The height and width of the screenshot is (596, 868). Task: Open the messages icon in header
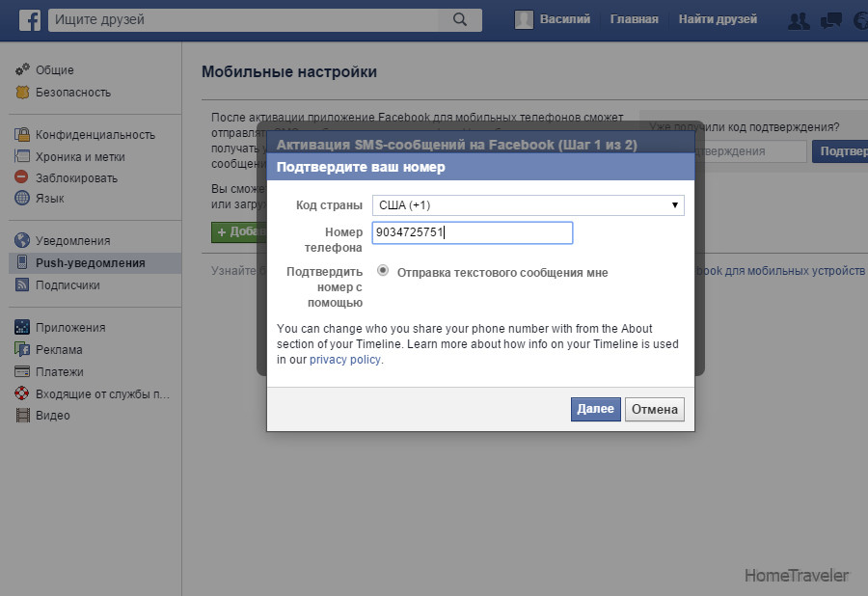(831, 20)
